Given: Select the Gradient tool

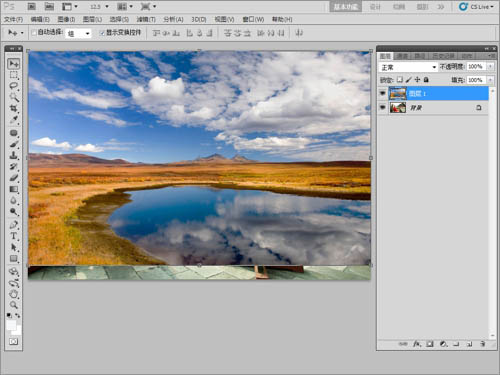Looking at the screenshot, I should pos(14,189).
